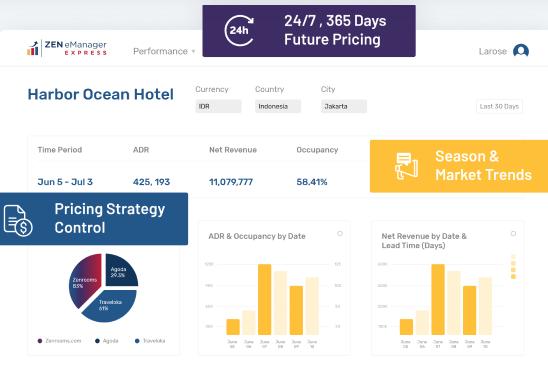Open the Currency IDR selector
Viewport: 548px width, 365px height.
[218, 106]
